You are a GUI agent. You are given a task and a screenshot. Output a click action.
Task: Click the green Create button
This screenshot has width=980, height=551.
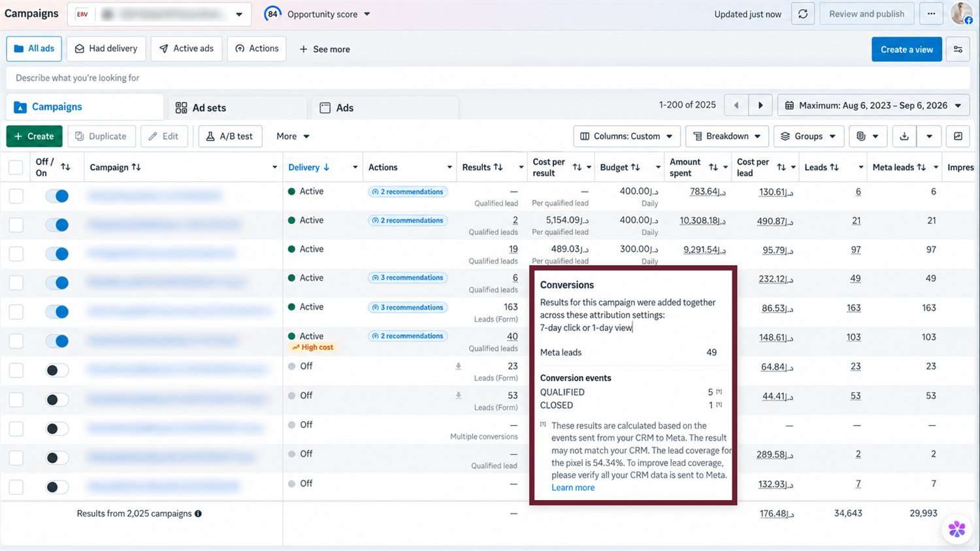tap(34, 136)
